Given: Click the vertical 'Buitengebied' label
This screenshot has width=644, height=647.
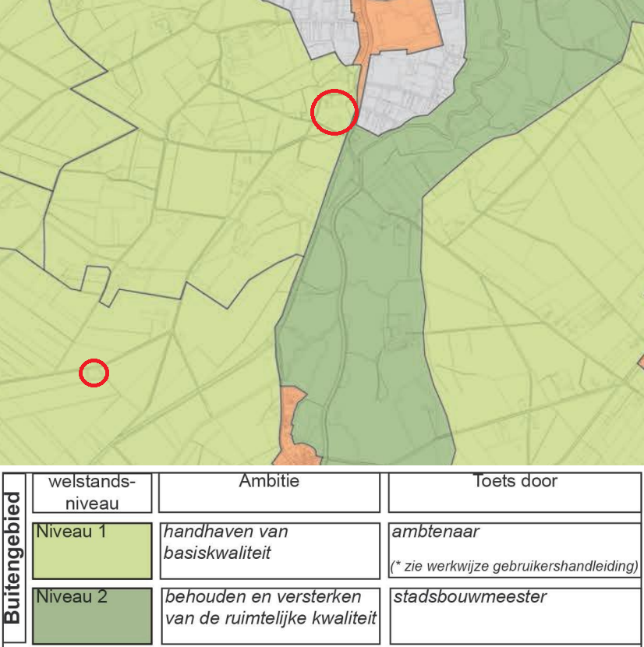Looking at the screenshot, I should [x=12, y=558].
